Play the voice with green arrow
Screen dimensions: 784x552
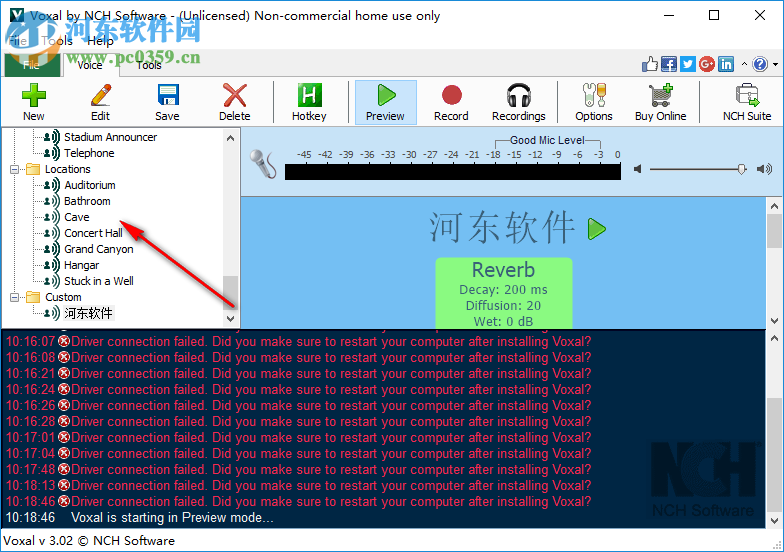click(596, 229)
